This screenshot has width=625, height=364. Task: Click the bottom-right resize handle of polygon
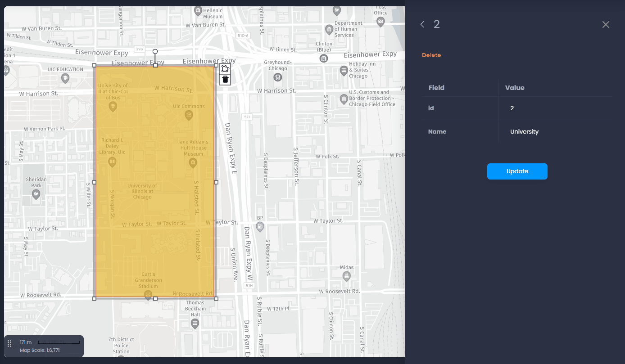click(x=216, y=299)
